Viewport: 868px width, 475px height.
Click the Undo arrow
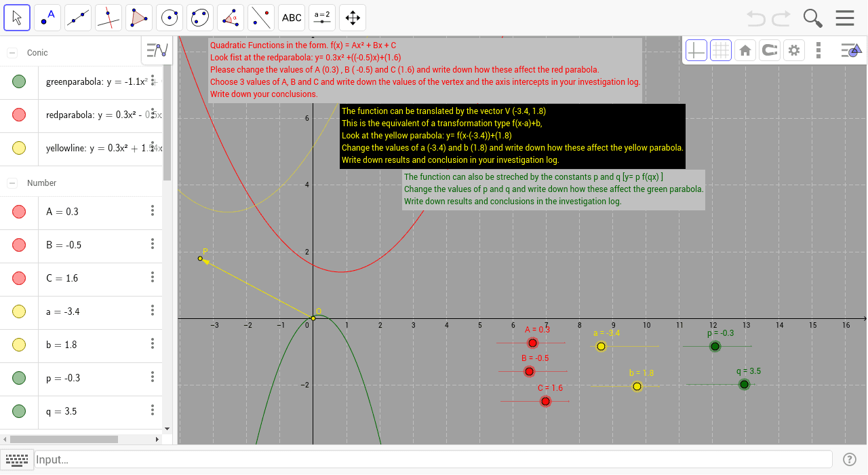[756, 18]
